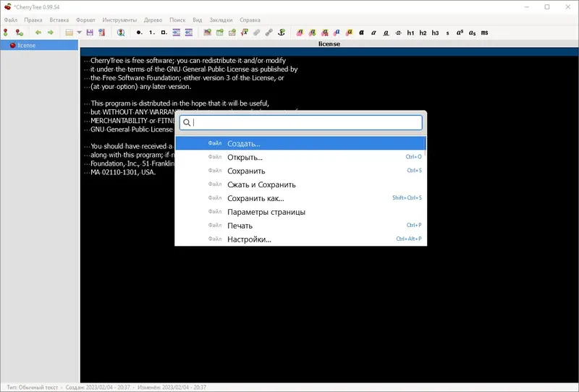The image size is (579, 392).
Task: Open a document with folder icon
Action: pyautogui.click(x=69, y=33)
